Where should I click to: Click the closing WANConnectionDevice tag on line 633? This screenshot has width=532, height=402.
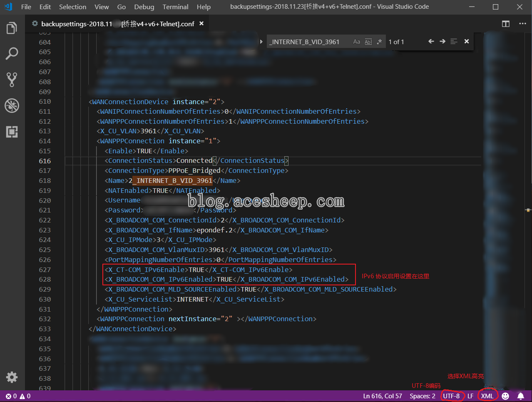[x=132, y=329]
